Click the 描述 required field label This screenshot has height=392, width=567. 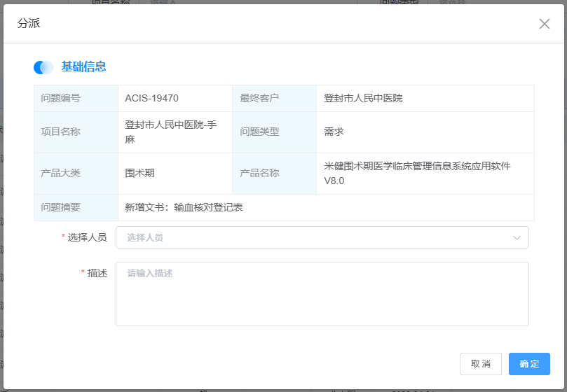pos(97,273)
